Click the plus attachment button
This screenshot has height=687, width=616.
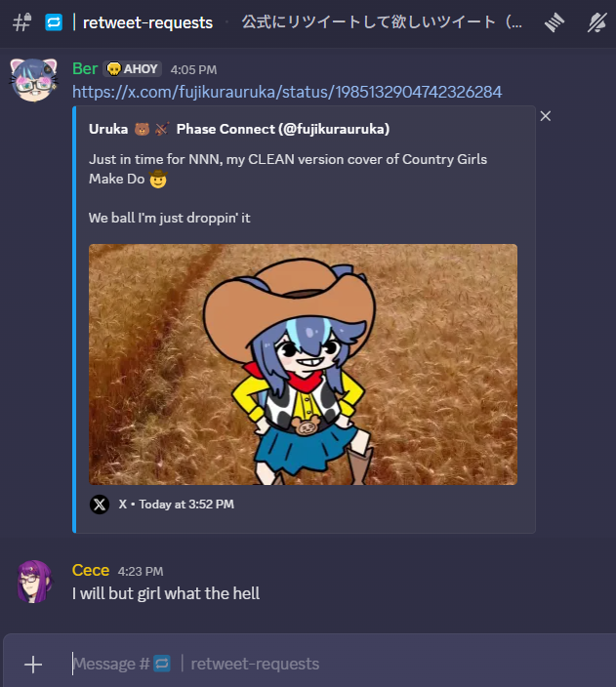tap(33, 665)
